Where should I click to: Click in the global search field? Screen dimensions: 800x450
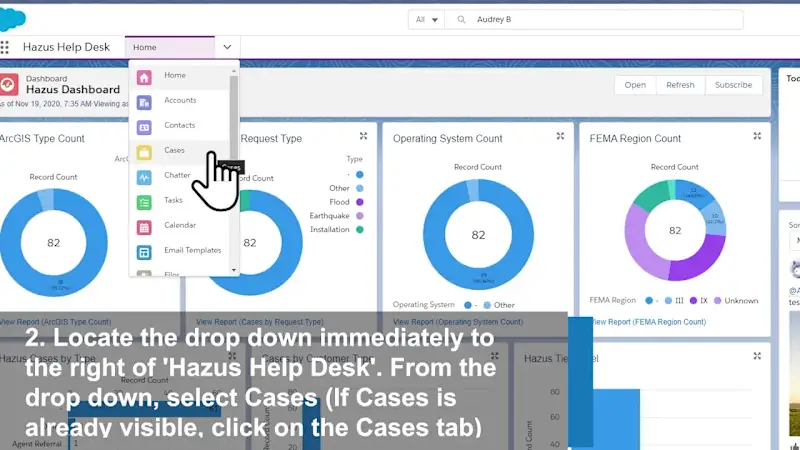point(594,19)
